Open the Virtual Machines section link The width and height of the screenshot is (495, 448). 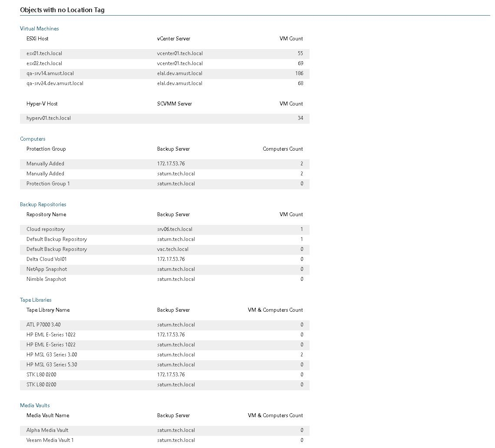coord(39,28)
